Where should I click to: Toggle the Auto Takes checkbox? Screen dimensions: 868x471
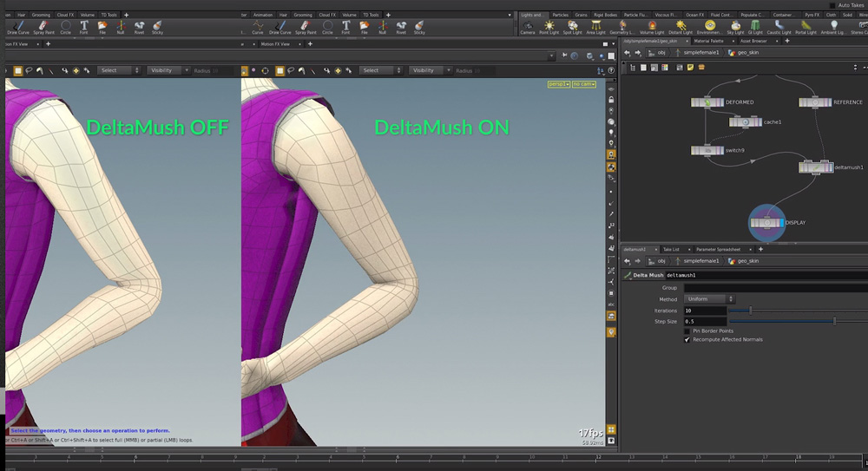click(x=832, y=5)
